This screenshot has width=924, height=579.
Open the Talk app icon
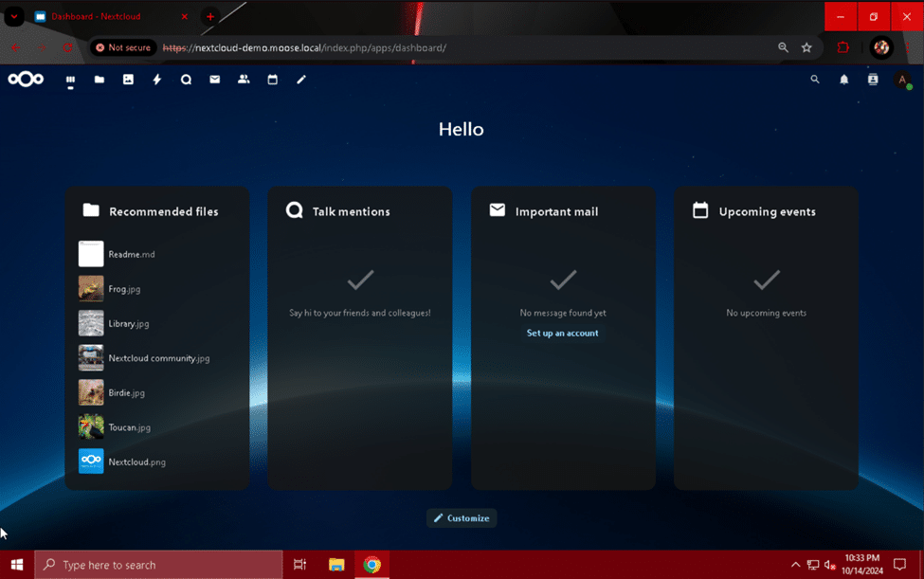coord(186,80)
